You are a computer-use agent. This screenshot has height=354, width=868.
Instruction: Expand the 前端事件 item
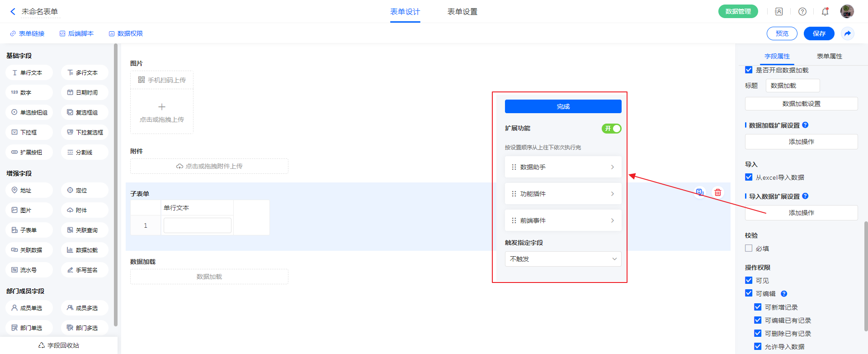pyautogui.click(x=563, y=220)
